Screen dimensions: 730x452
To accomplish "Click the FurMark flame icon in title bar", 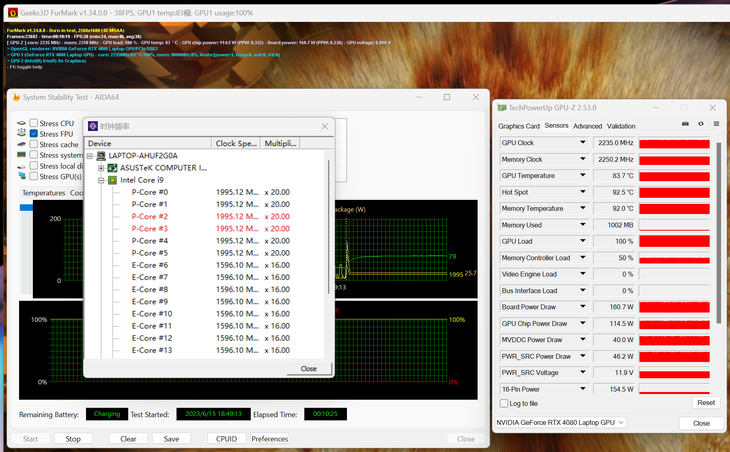I will (x=13, y=13).
